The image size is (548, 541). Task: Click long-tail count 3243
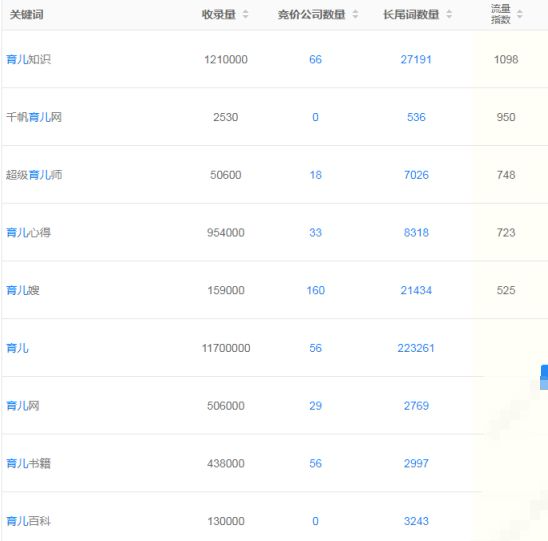tap(416, 521)
